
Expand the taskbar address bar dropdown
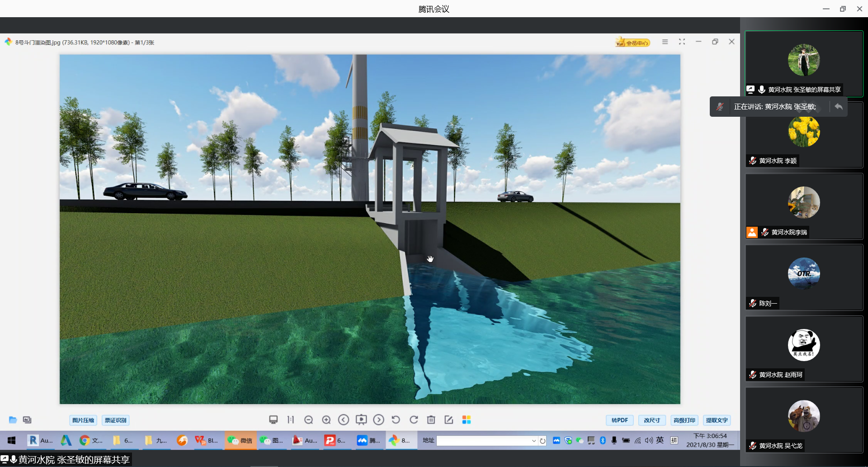(x=533, y=441)
